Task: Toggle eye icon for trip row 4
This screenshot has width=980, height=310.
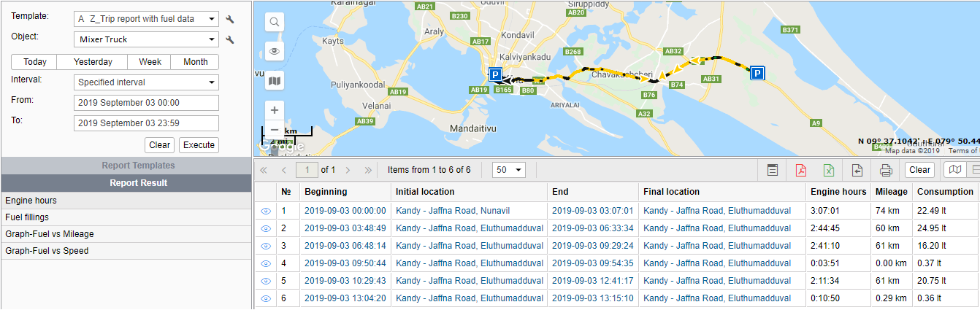Action: point(266,263)
